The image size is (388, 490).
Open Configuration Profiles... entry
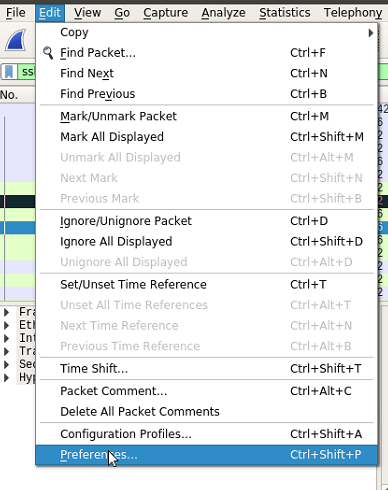point(207,434)
